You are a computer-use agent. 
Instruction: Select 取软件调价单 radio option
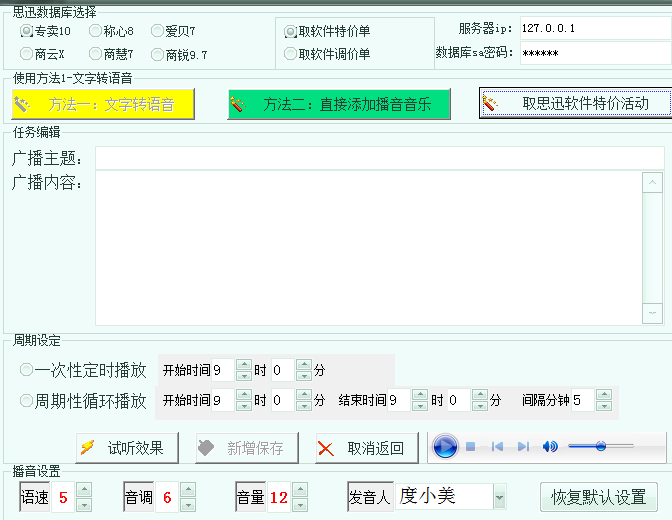(292, 54)
